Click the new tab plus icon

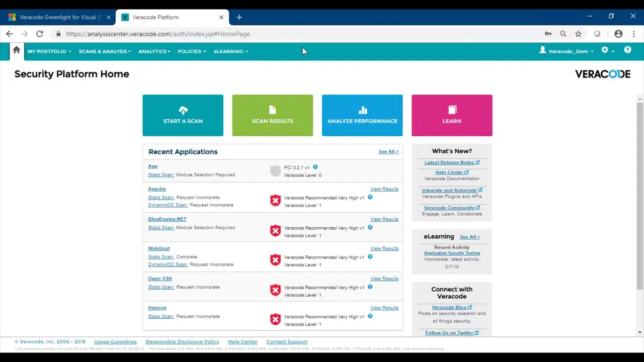pyautogui.click(x=239, y=17)
